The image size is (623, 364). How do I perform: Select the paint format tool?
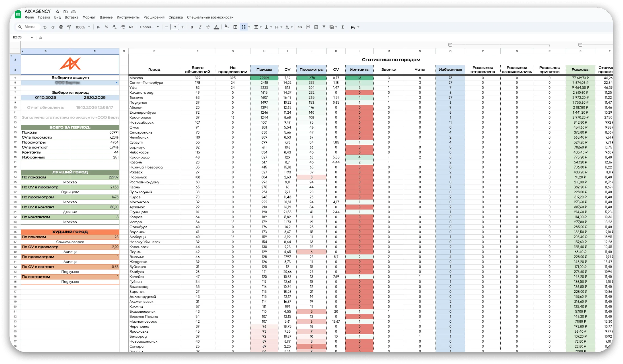[x=69, y=27]
